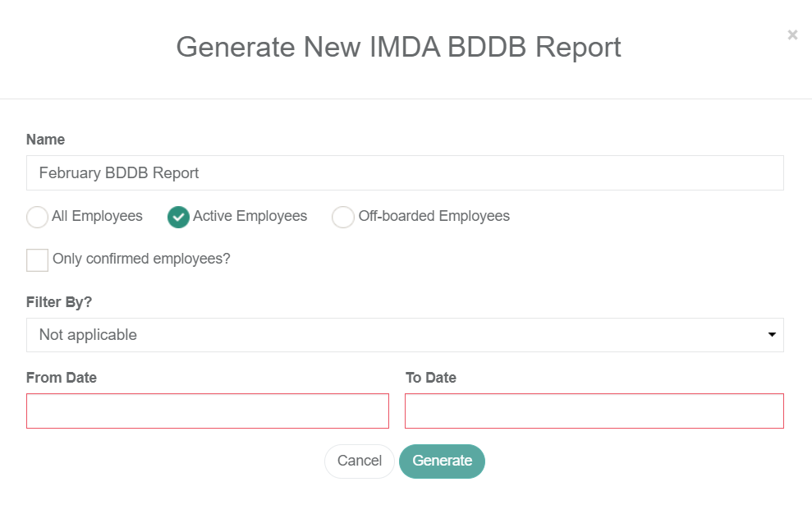Open the Filter By dropdown
The height and width of the screenshot is (505, 812).
click(x=405, y=334)
